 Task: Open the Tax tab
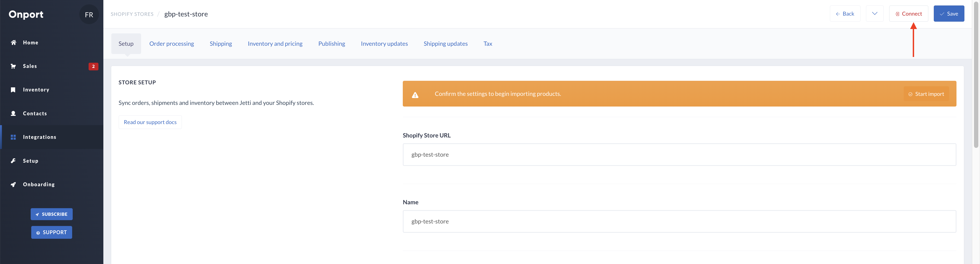[x=488, y=44]
